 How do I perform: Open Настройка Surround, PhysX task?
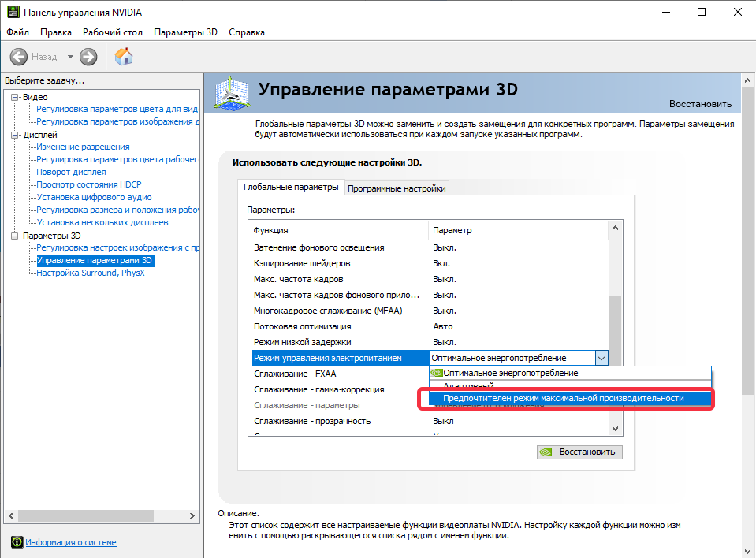coord(91,273)
